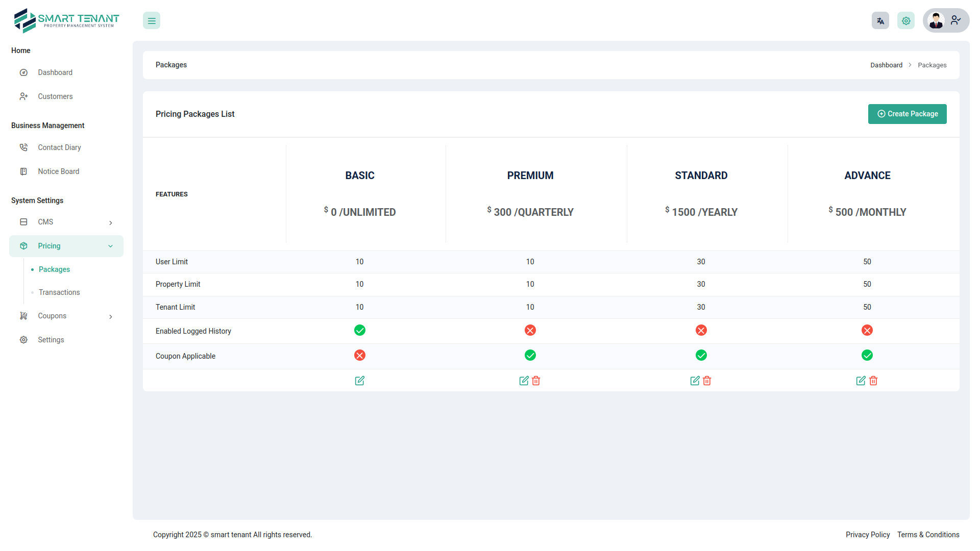Select Packages under the Pricing menu
Screen dimensions: 980x551
(x=54, y=269)
